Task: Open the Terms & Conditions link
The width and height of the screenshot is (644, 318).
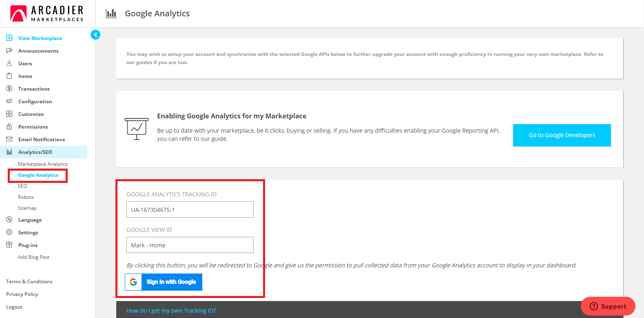Action: click(x=29, y=282)
